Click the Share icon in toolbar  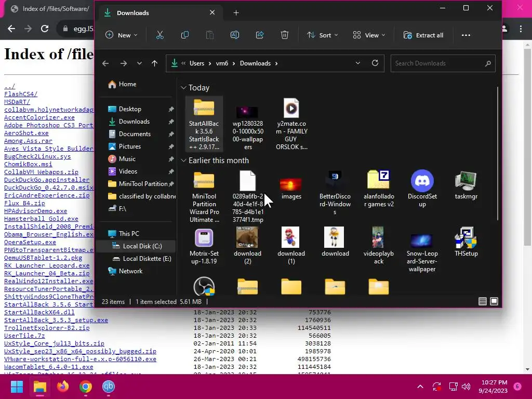point(260,35)
